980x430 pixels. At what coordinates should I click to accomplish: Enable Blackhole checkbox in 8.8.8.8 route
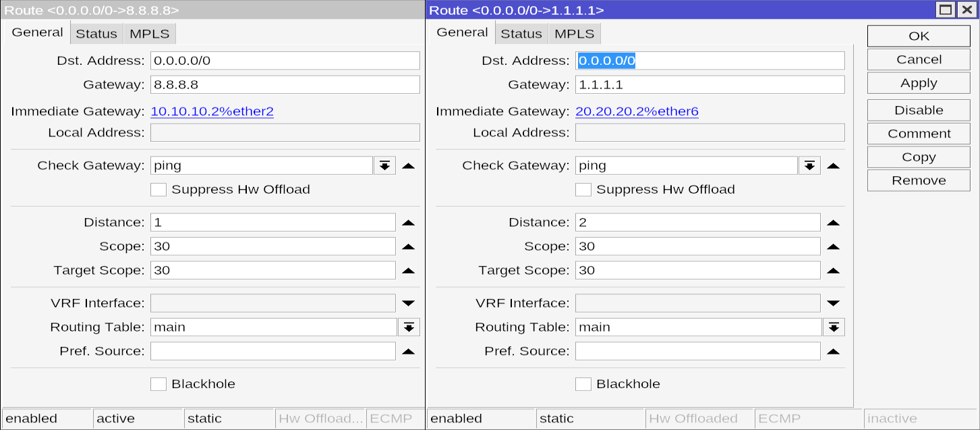pyautogui.click(x=158, y=384)
